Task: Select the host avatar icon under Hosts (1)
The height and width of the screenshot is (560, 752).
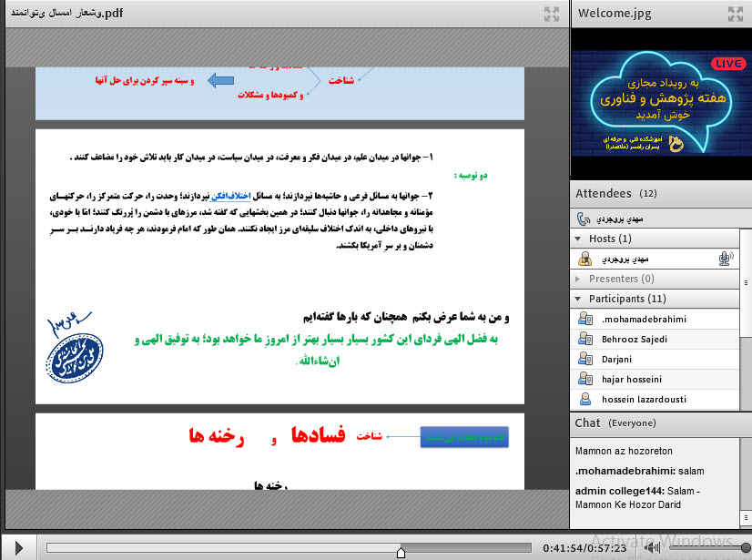Action: click(584, 260)
